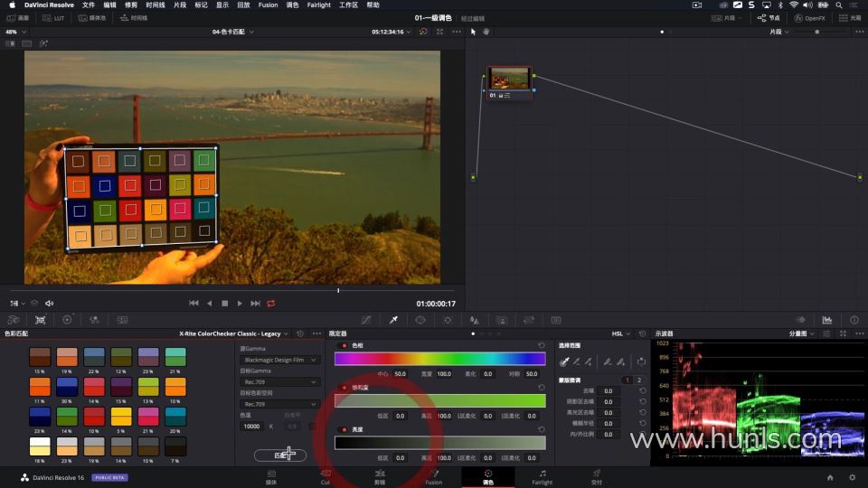Toggle the 色相 (hue) qualifier on/off
The height and width of the screenshot is (488, 868).
(x=344, y=345)
